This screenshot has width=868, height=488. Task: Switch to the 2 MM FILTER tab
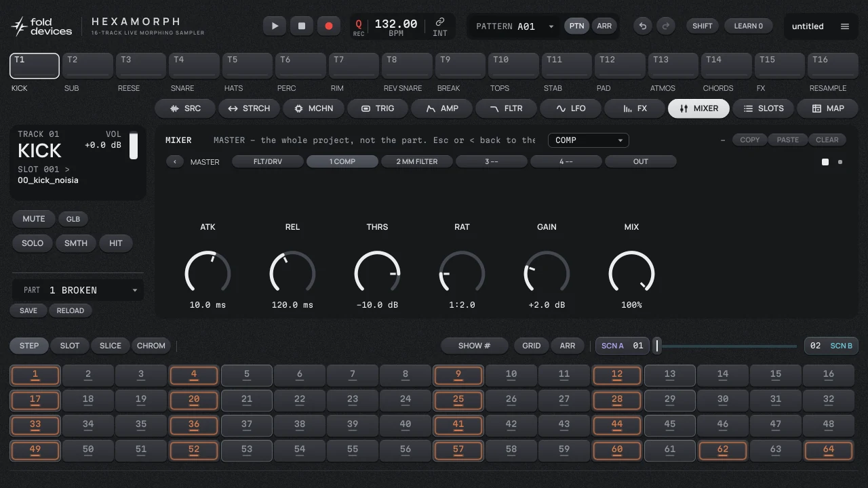tap(417, 162)
